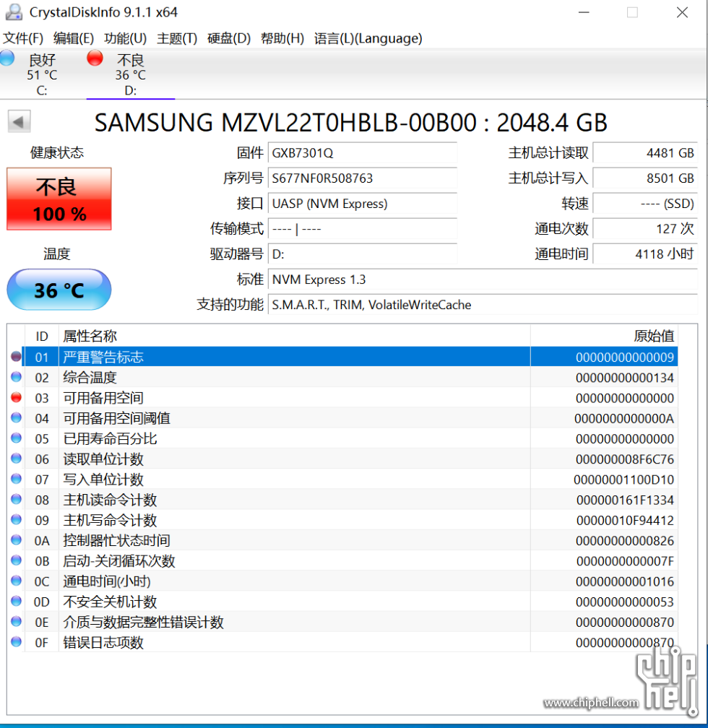The image size is (708, 728).
Task: Click raw value 000000008F6C76
Action: [625, 459]
